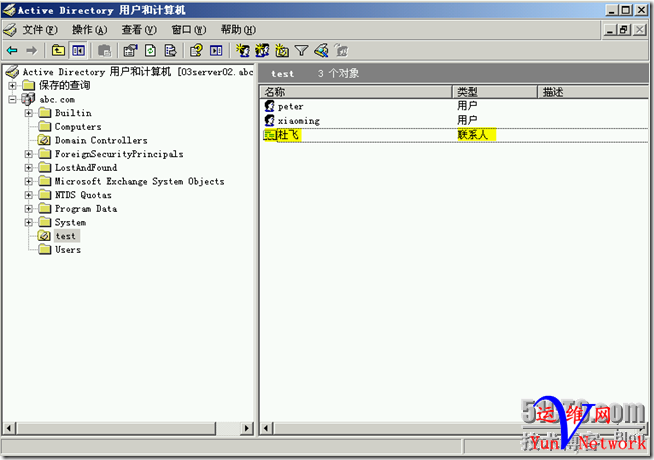
Task: Select the root Active Directory 用户和计算机 node
Action: [138, 72]
